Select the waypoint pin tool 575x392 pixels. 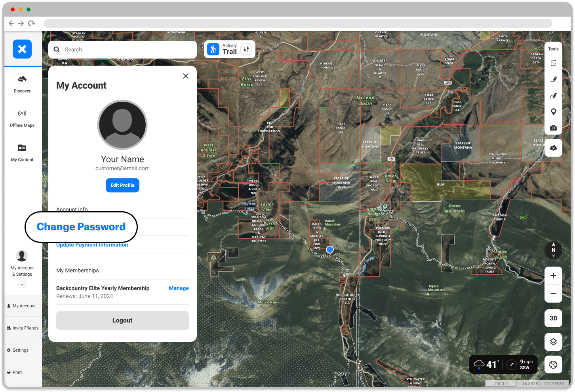[x=554, y=112]
